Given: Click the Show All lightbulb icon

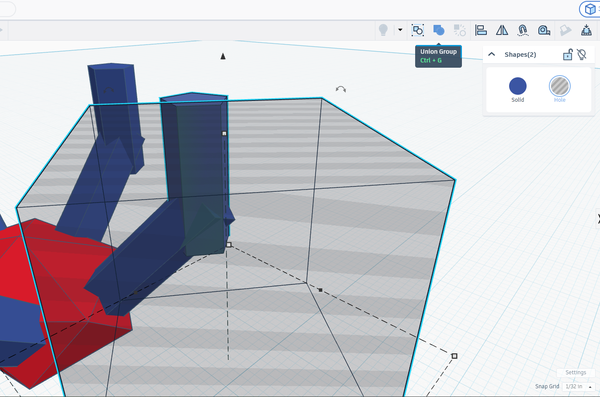Looking at the screenshot, I should [x=383, y=30].
